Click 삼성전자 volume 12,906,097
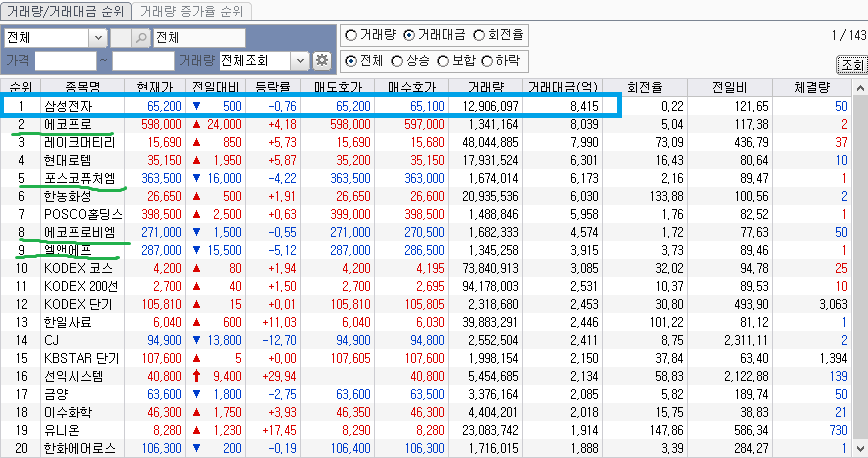 (490, 106)
